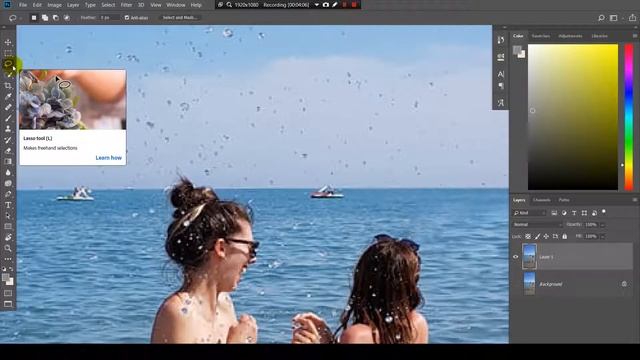Viewport: 640px width, 360px height.
Task: Select the Spot Healing Brush tool
Action: coord(8,107)
